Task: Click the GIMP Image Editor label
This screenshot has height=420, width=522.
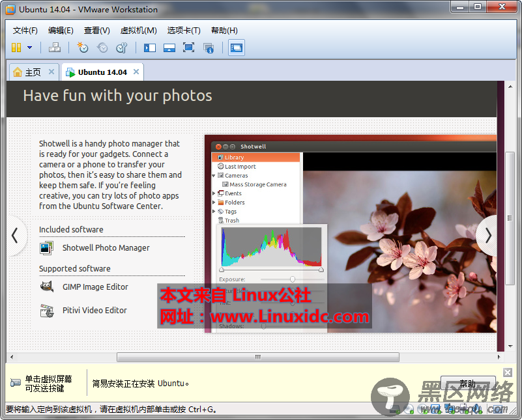Action: click(x=95, y=287)
